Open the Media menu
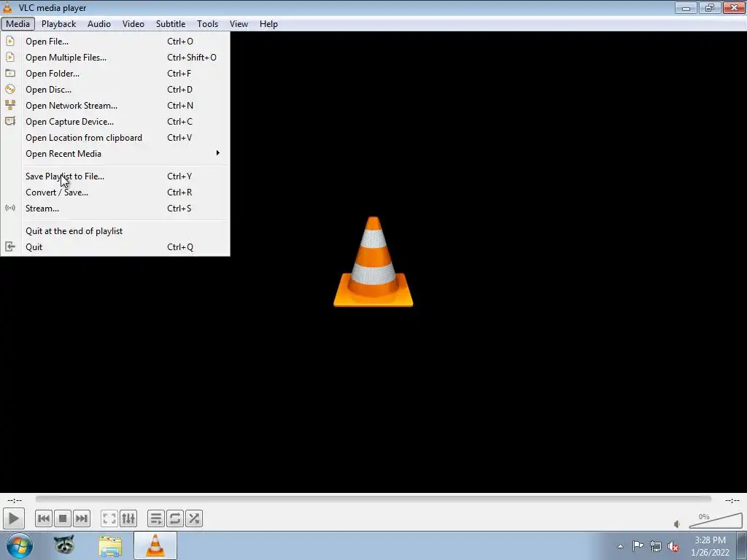This screenshot has height=560, width=747. point(18,24)
